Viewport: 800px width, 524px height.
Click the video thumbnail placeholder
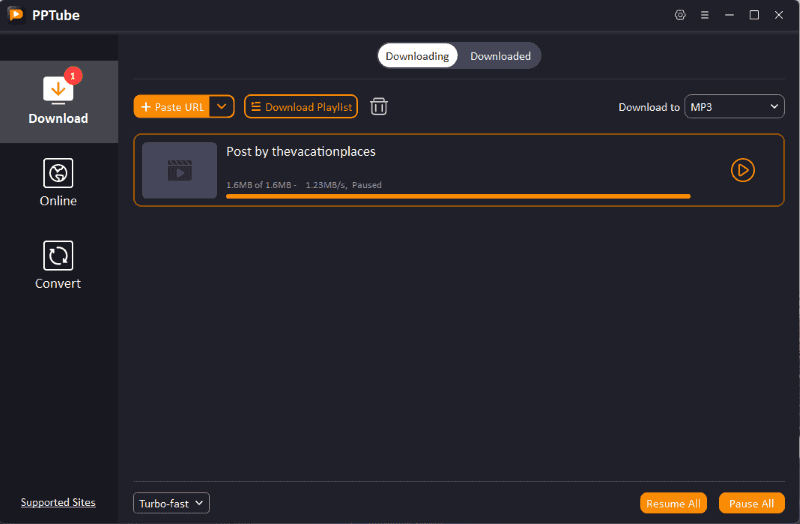179,170
